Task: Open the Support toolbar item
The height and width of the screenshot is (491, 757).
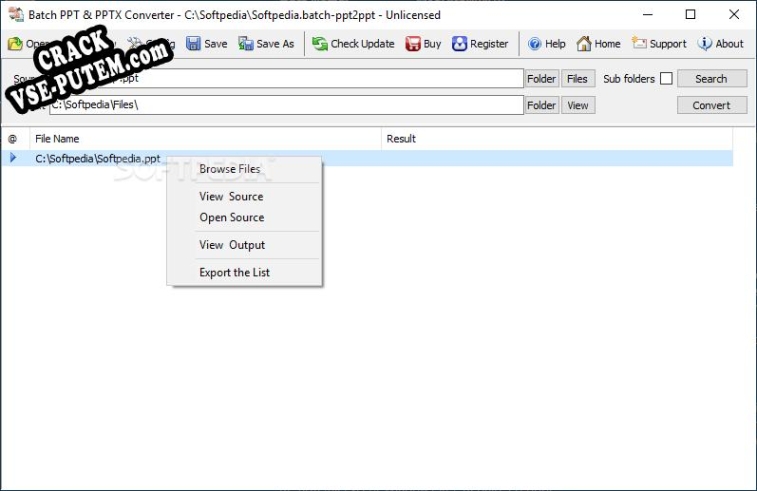Action: pos(639,44)
